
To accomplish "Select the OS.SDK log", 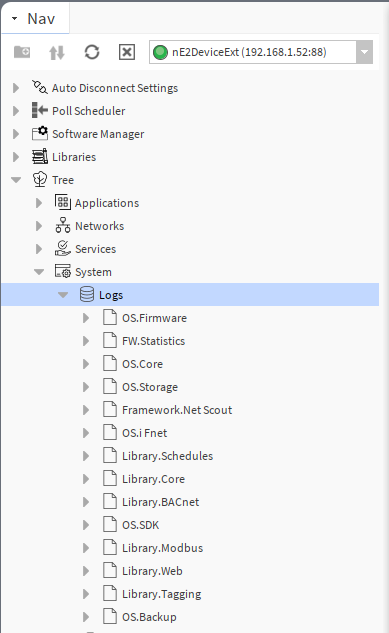I will [140, 525].
